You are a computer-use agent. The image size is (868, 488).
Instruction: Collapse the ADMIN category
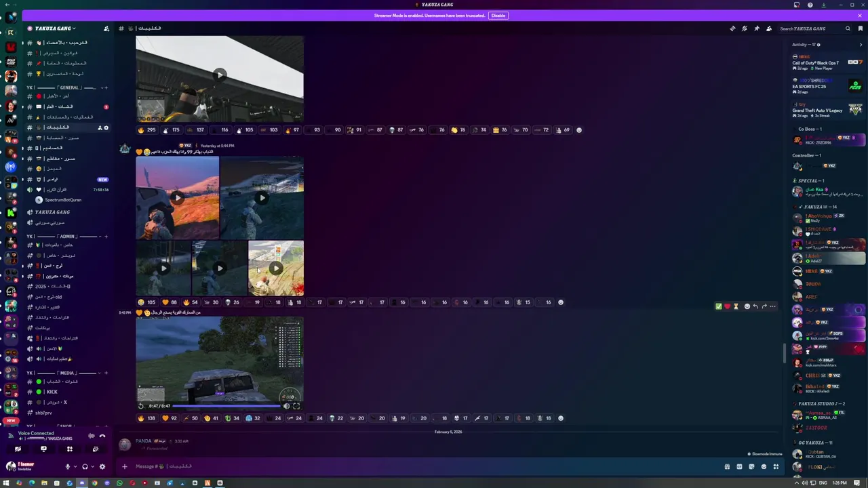64,237
